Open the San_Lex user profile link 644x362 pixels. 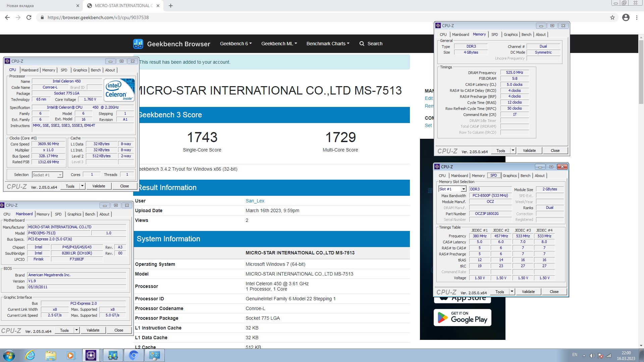(x=255, y=201)
